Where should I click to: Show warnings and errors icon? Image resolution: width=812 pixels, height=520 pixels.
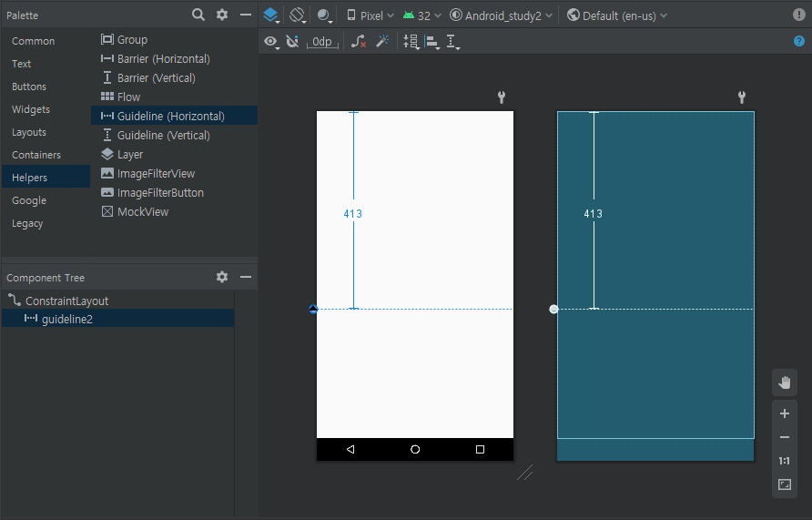pos(798,15)
